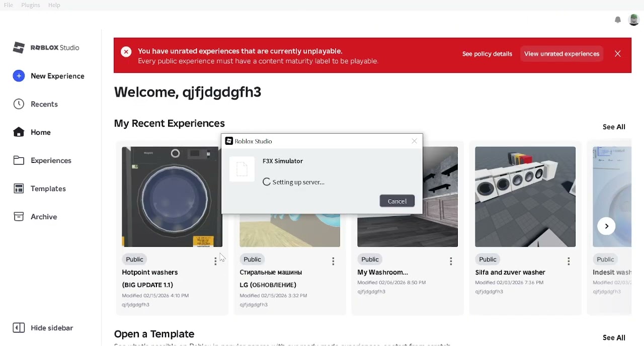This screenshot has width=644, height=362.
Task: Open Silfa and zuver washer thumbnail
Action: [x=525, y=197]
